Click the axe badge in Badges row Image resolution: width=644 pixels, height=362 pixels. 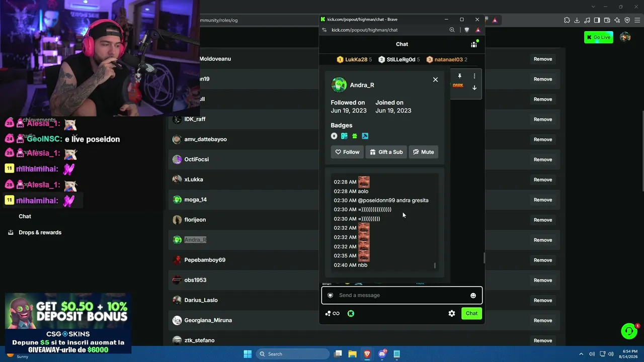(x=365, y=136)
